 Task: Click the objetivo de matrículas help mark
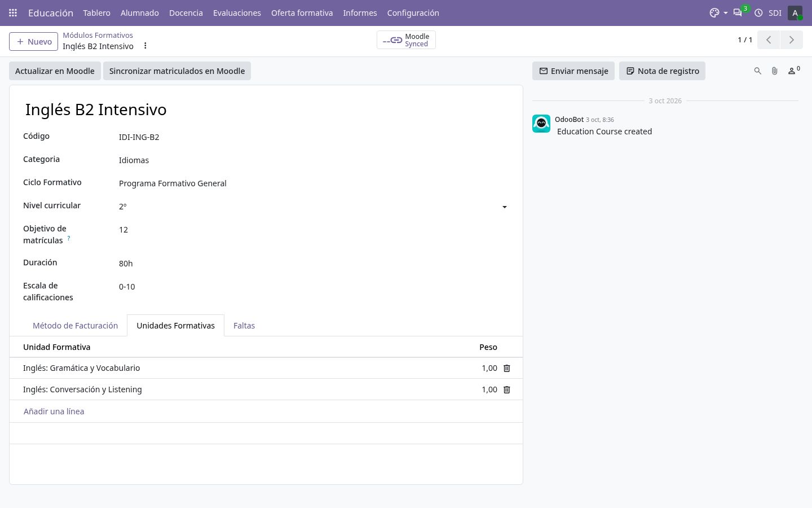tap(69, 238)
